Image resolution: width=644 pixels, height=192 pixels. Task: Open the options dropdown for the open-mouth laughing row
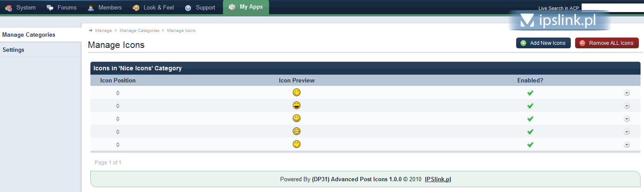coord(627,106)
